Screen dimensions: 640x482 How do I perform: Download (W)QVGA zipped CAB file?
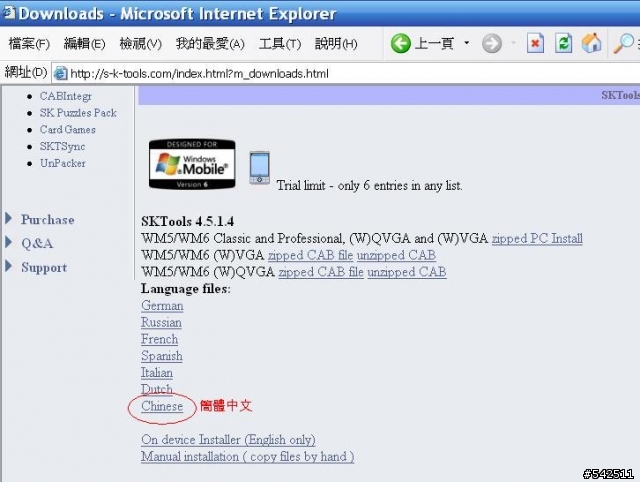[x=321, y=272]
